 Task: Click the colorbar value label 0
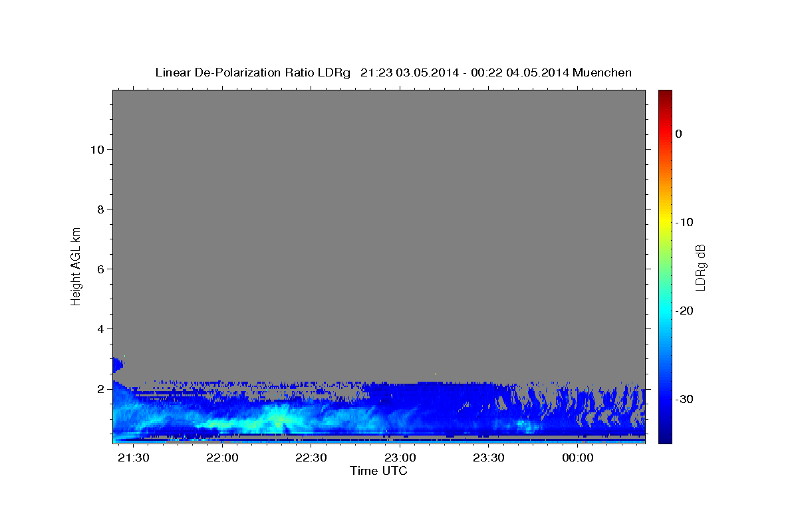click(678, 134)
